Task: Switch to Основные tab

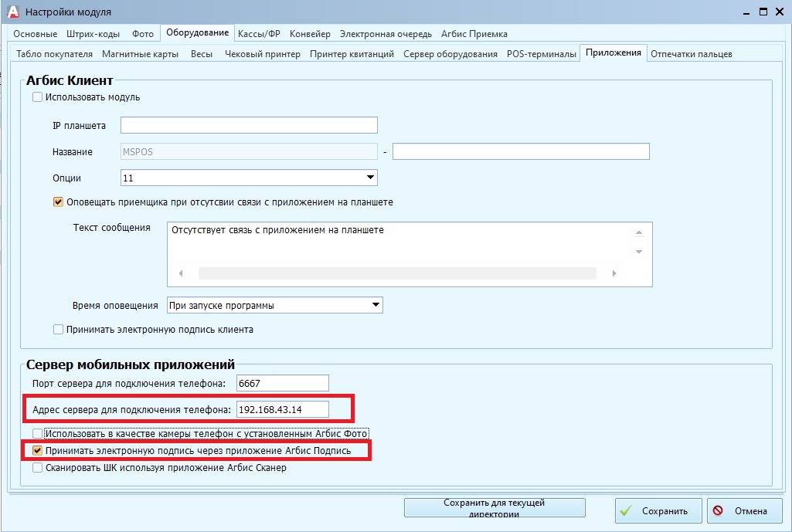Action: 36,34
